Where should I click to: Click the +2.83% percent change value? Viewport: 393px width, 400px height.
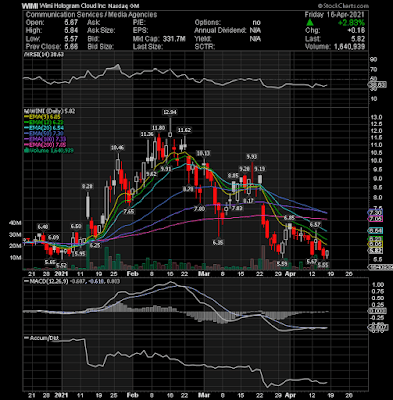point(351,22)
